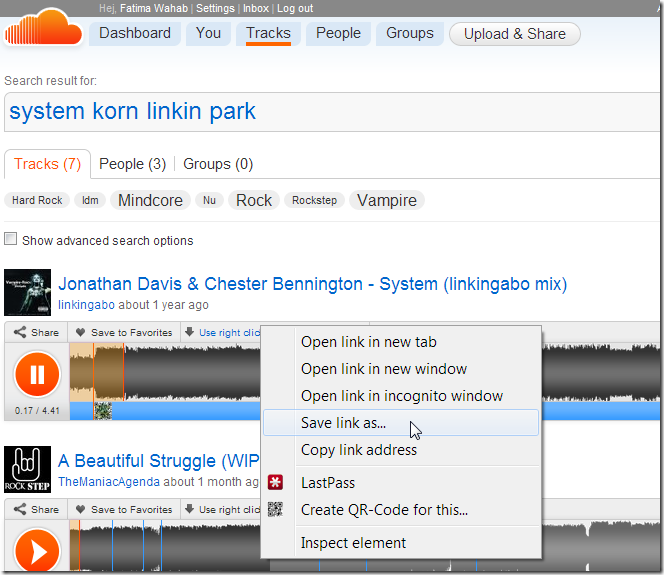Viewport: 664px width, 575px height.
Task: Filter by Rock tag
Action: click(254, 200)
